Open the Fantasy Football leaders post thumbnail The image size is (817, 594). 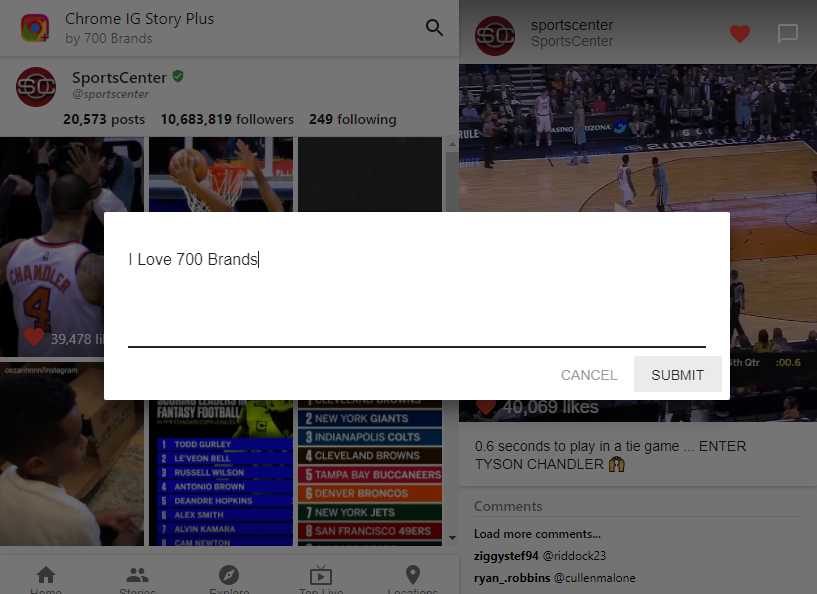[221, 473]
